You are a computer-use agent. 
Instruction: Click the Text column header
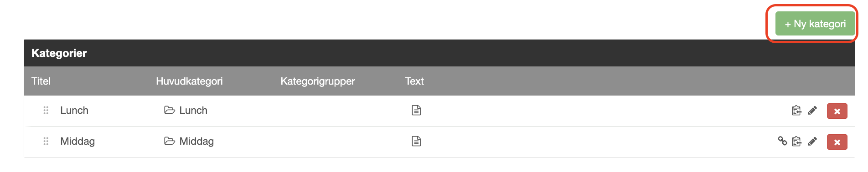[x=414, y=81]
